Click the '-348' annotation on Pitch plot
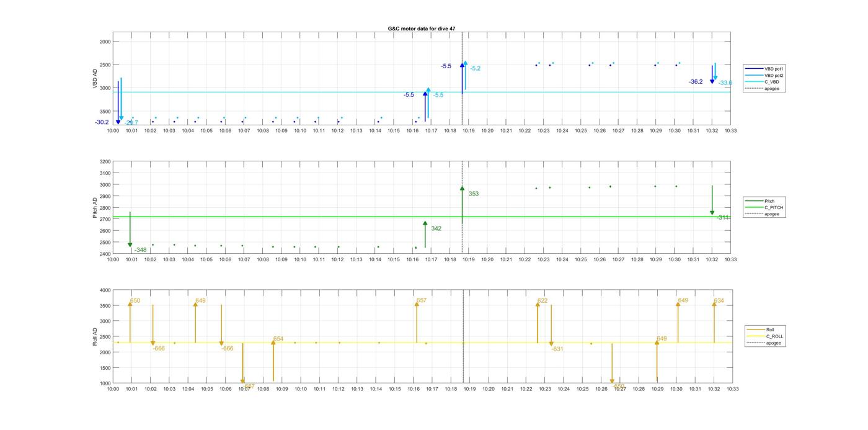 pos(140,250)
